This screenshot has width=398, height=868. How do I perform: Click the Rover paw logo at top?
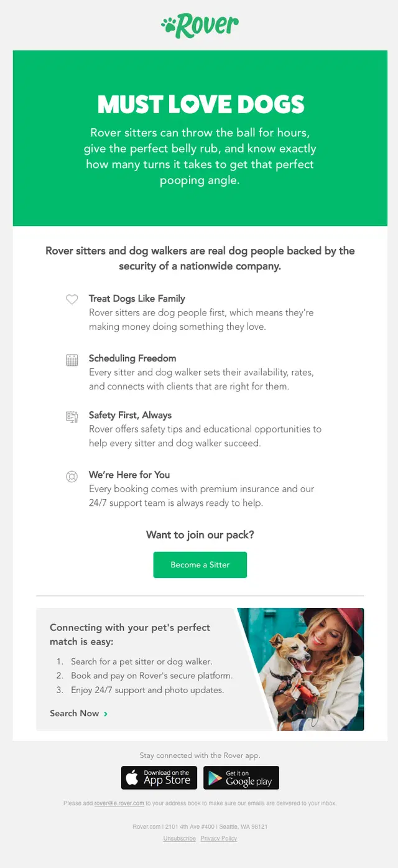(200, 25)
